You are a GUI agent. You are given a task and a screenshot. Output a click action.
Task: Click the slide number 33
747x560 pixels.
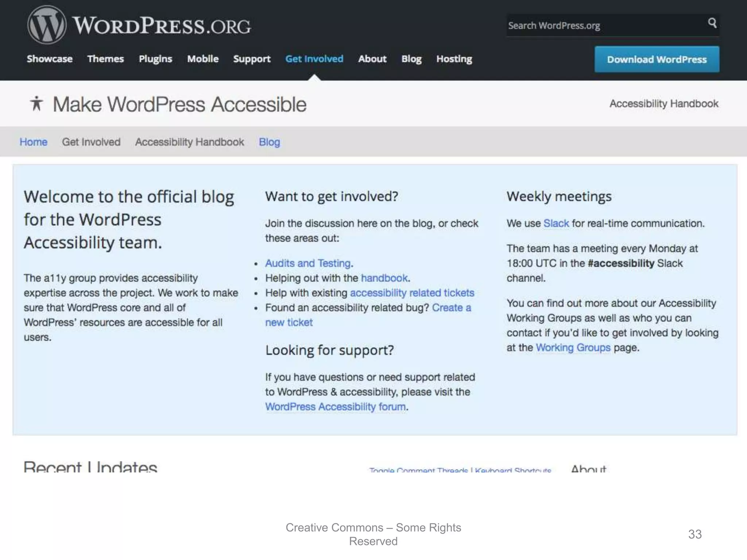point(695,534)
